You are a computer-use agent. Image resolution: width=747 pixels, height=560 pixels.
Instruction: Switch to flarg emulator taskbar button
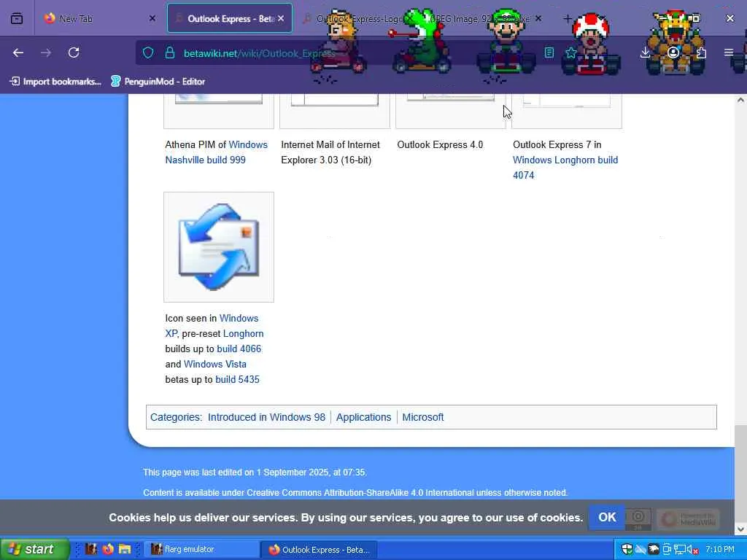point(201,549)
